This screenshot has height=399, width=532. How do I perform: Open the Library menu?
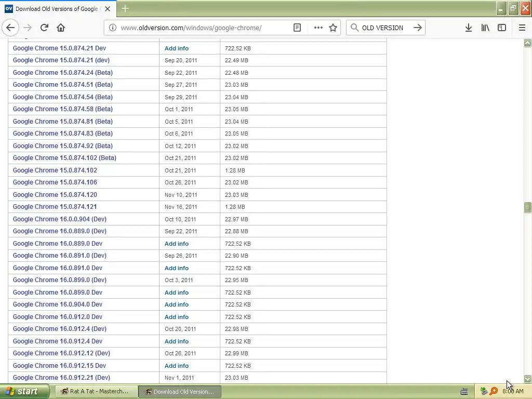485,28
